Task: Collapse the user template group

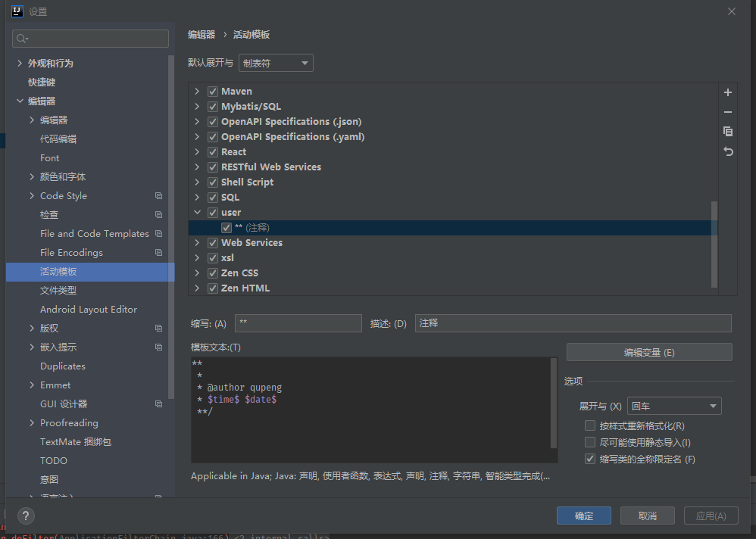Action: [197, 212]
